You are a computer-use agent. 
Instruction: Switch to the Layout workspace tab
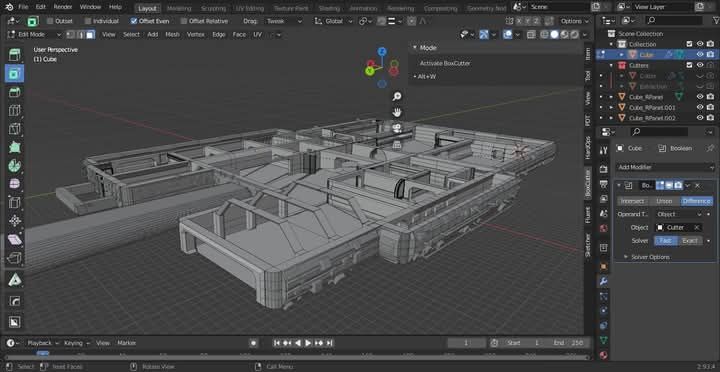147,8
